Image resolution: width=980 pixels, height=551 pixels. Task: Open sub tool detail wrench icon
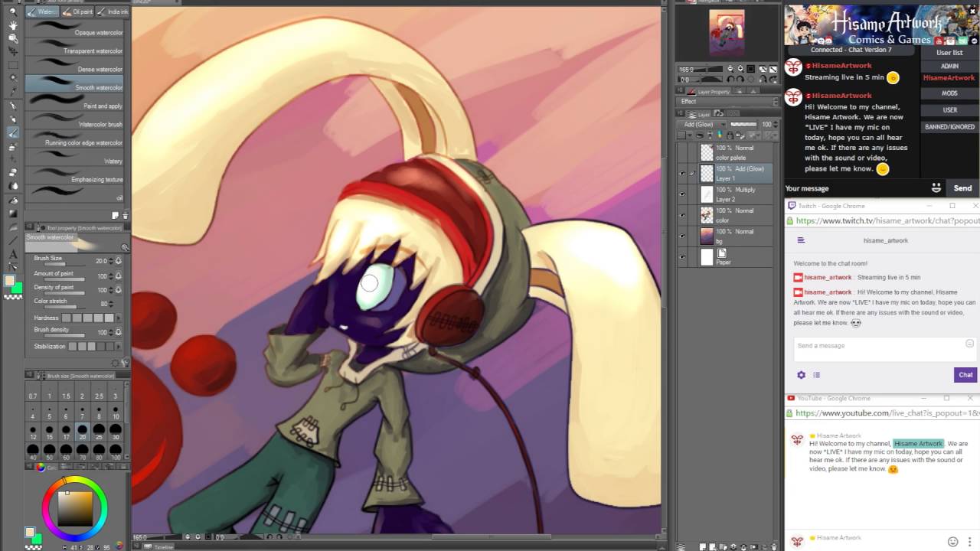point(125,364)
